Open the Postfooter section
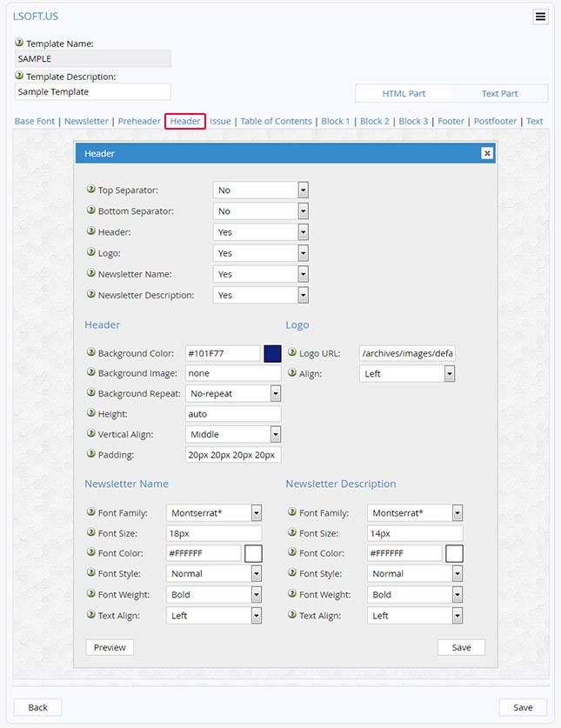This screenshot has height=728, width=561. [495, 121]
